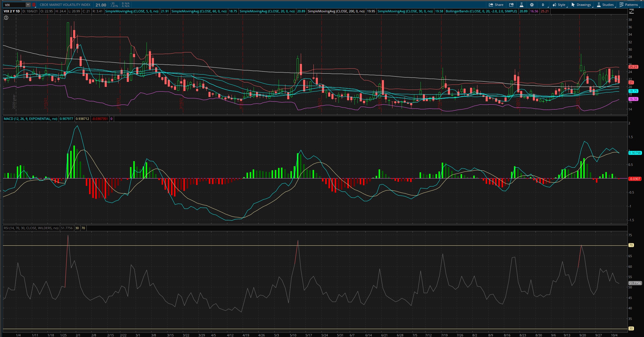Image resolution: width=644 pixels, height=337 pixels.
Task: Click the 25.21 price axis bubble
Action: click(x=633, y=67)
